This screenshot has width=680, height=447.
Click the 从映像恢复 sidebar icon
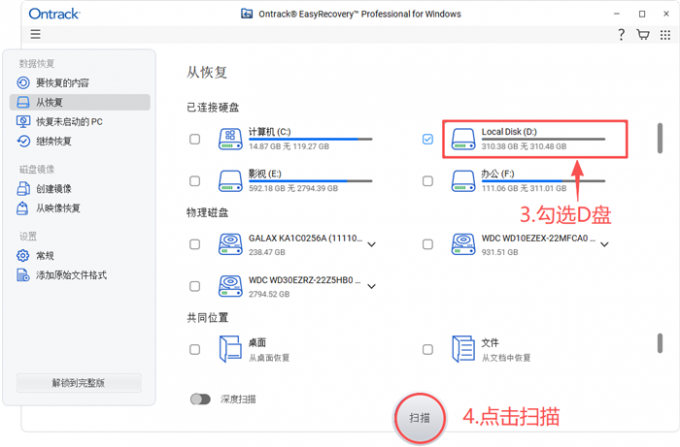23,208
